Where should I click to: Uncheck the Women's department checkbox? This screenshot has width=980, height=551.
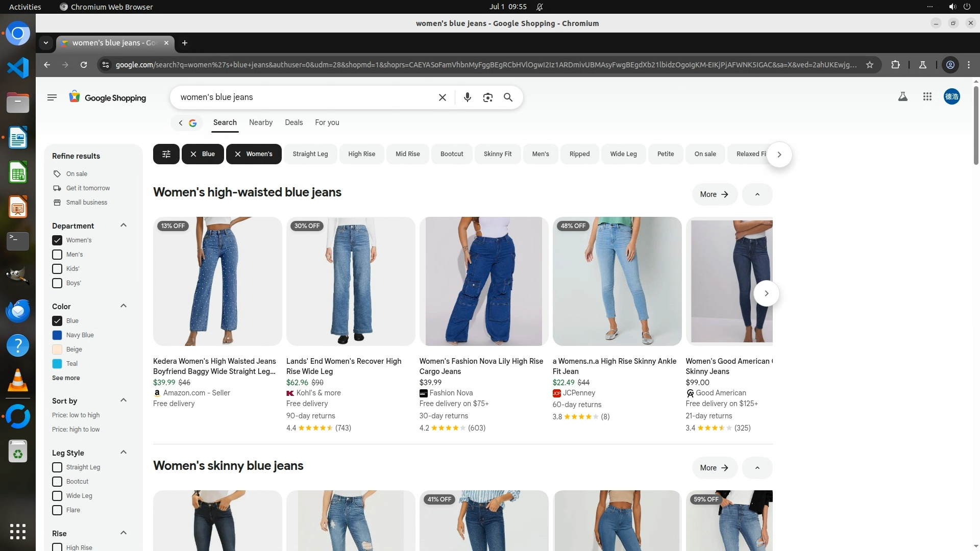coord(57,240)
